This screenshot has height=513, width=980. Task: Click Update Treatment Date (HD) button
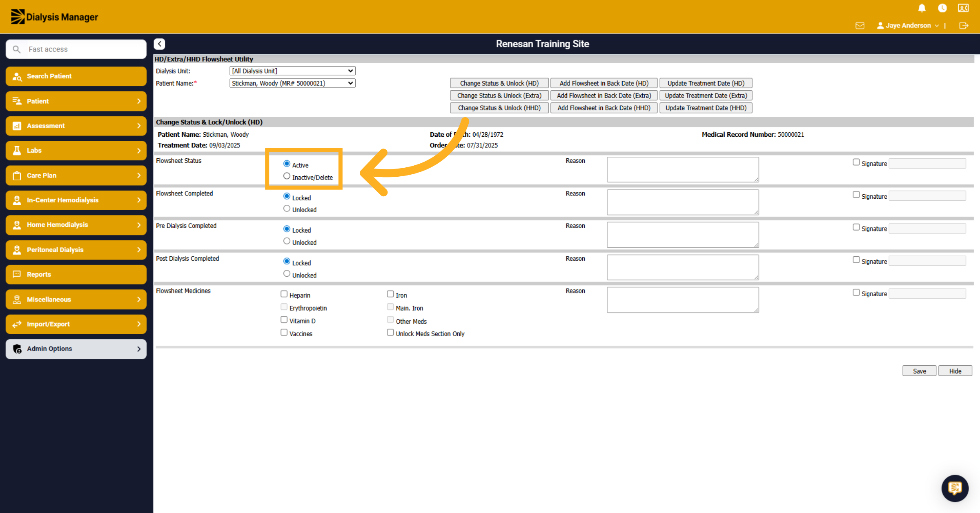(706, 83)
